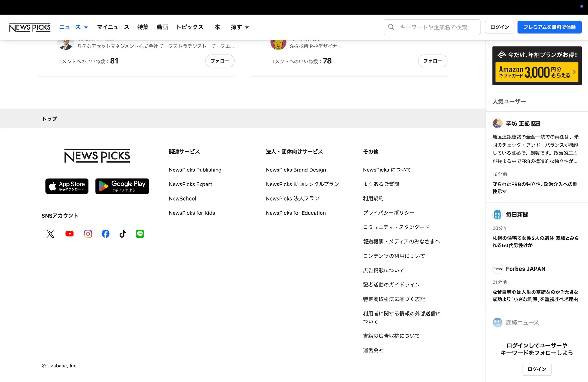Open NewsPicks for Education link
Screen dimensions: 588x382
tap(296, 213)
